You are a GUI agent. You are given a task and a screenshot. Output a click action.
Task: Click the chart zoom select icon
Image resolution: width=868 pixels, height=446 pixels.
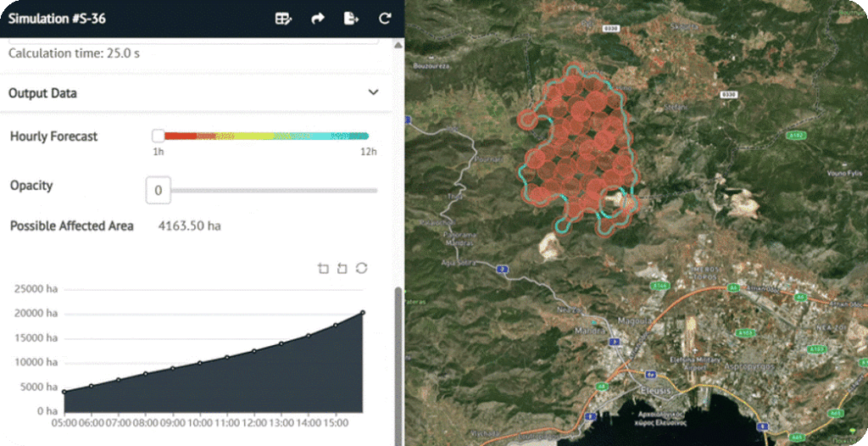click(323, 269)
